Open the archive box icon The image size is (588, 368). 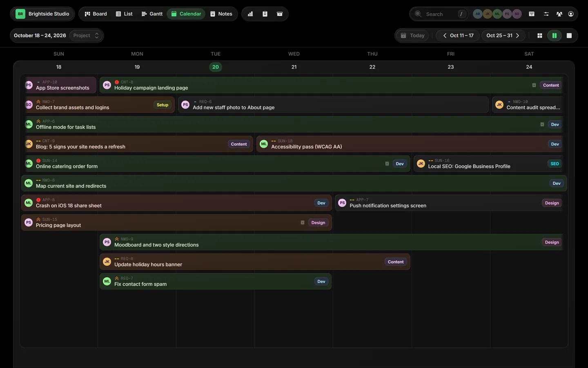[280, 14]
